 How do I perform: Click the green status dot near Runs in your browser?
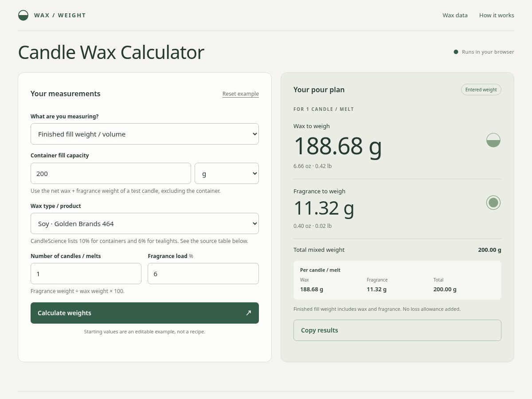tap(456, 52)
